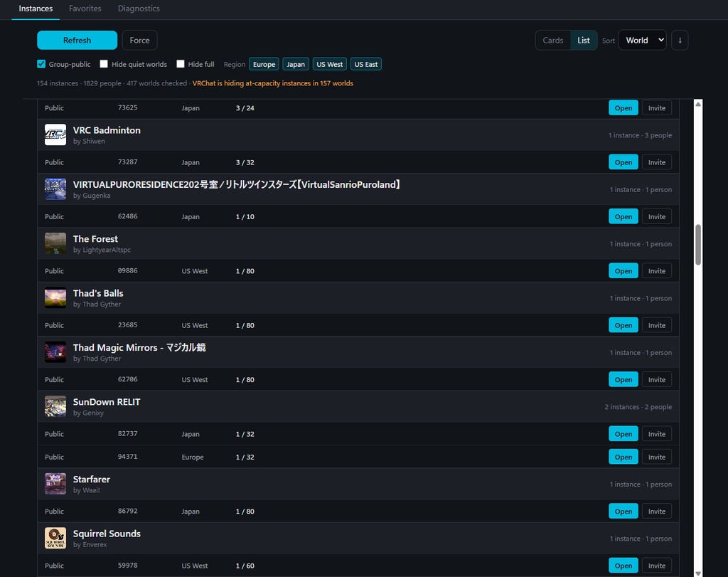Click the "2 instances · 2 people" label
Viewport: 728px width, 577px height.
point(638,406)
